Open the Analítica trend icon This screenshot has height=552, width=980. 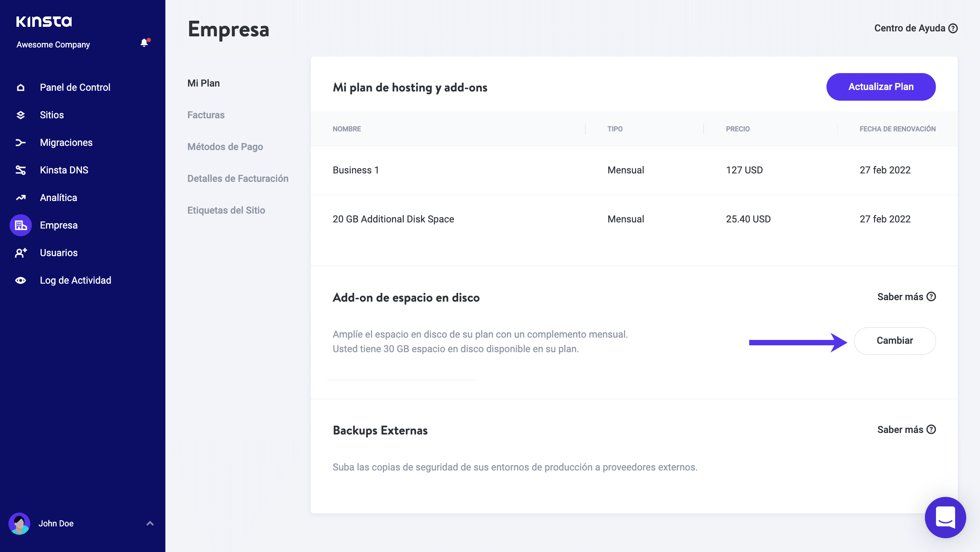point(21,198)
